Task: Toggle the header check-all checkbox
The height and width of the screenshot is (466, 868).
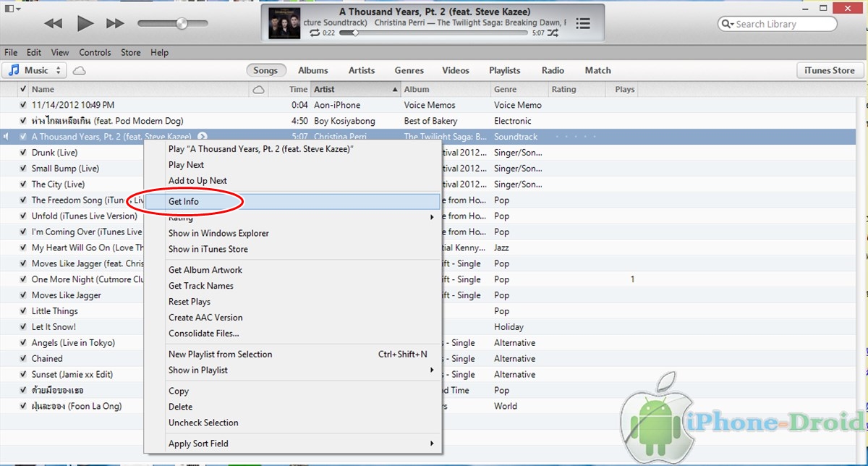Action: point(23,89)
